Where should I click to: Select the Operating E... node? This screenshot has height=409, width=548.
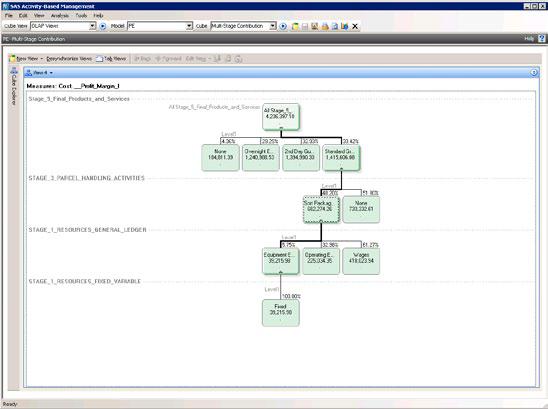[321, 261]
